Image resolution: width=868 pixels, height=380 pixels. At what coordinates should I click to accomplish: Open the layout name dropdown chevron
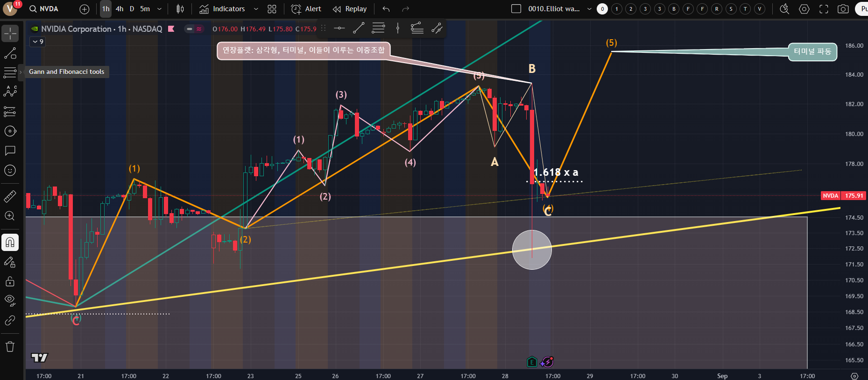coord(589,9)
